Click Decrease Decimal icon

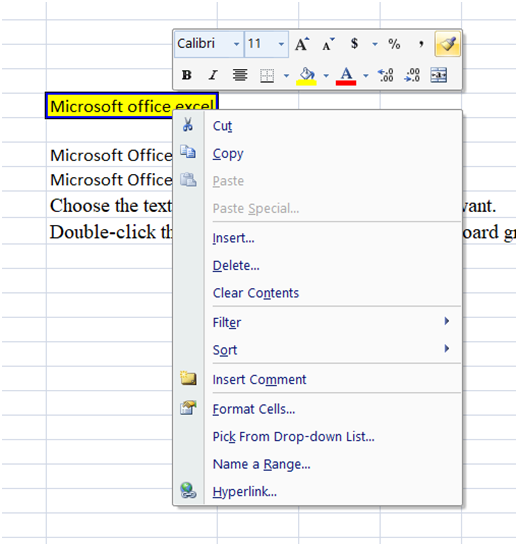tap(412, 75)
